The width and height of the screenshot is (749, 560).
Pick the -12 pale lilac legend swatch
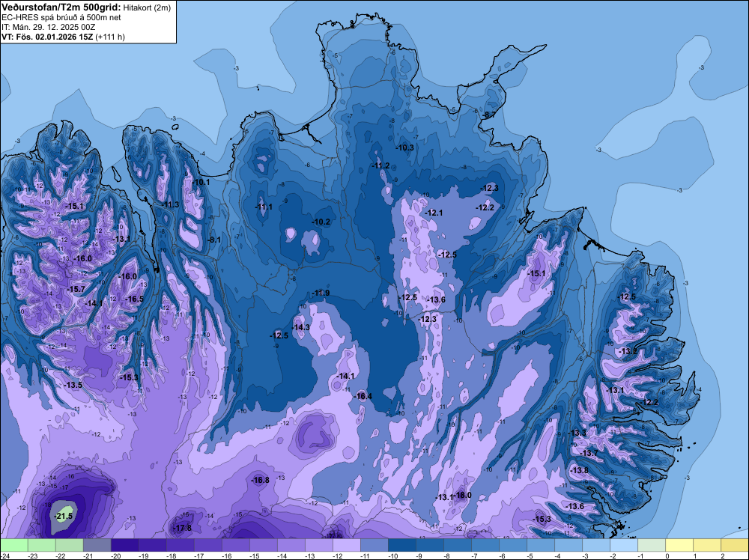(x=346, y=545)
